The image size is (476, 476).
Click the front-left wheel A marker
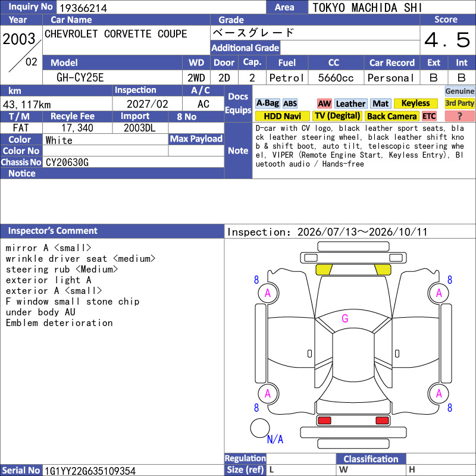click(x=268, y=293)
